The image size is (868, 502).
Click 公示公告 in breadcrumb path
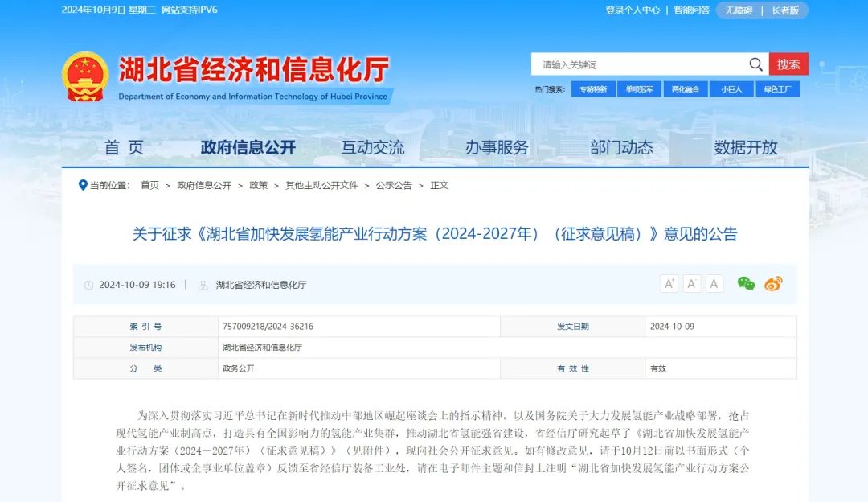coord(394,185)
